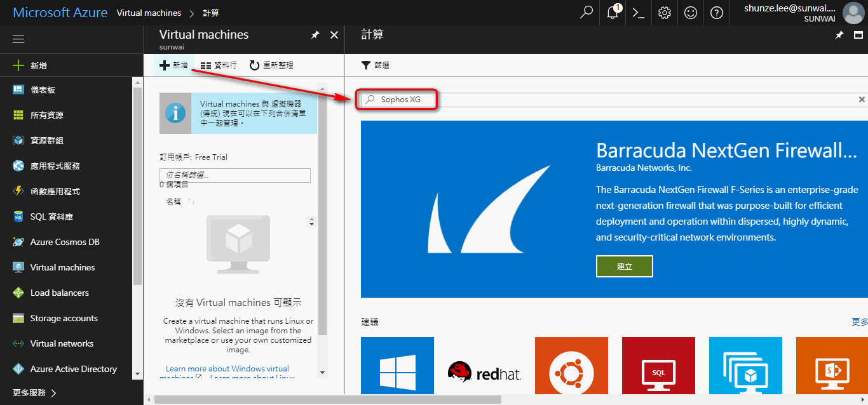Open 資源群組 in the sidebar
This screenshot has width=868, height=405.
point(67,140)
